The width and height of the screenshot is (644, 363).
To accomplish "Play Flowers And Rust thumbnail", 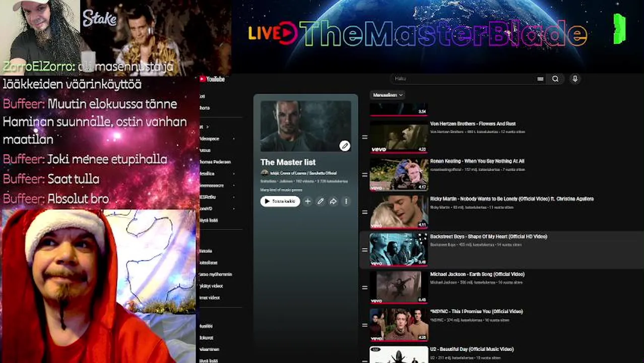I will (x=399, y=137).
